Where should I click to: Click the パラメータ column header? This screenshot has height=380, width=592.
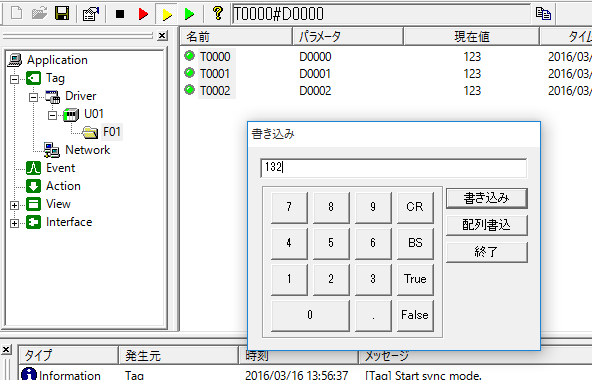point(348,37)
